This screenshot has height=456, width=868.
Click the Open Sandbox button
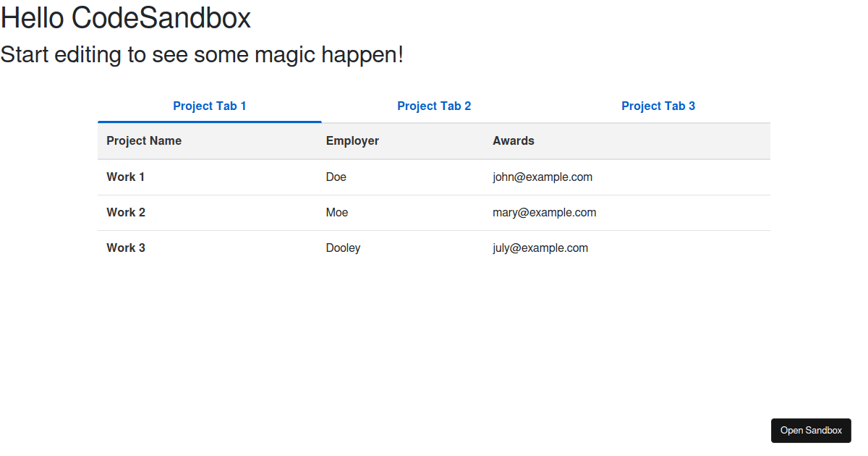[x=811, y=430]
